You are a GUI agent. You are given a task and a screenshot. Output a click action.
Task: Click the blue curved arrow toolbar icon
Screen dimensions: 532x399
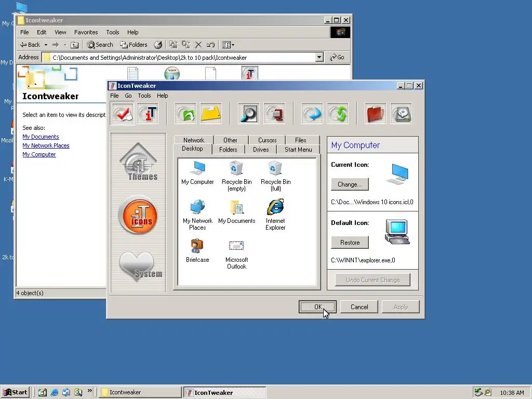pyautogui.click(x=312, y=114)
